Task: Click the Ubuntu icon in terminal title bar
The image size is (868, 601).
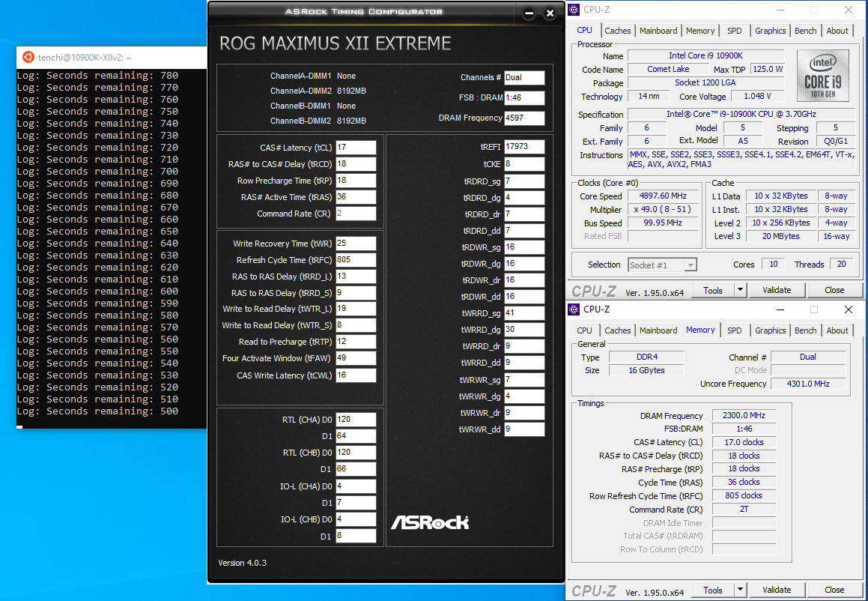Action: pos(28,57)
